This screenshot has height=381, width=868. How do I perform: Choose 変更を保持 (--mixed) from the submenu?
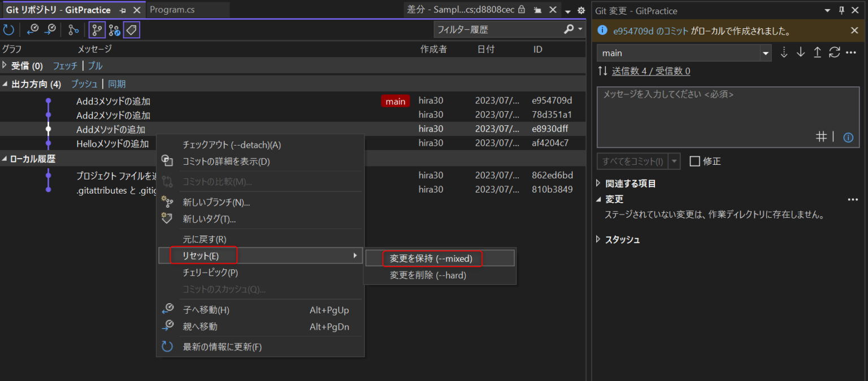pos(432,259)
